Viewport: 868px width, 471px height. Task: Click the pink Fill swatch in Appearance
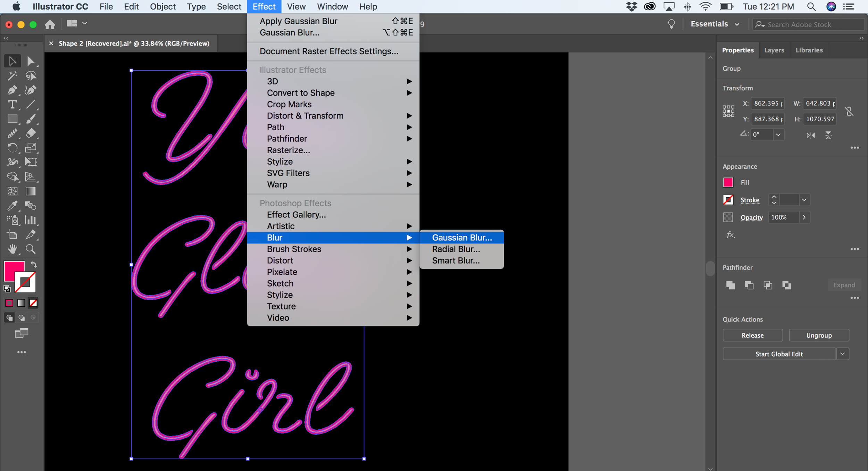[x=728, y=182]
